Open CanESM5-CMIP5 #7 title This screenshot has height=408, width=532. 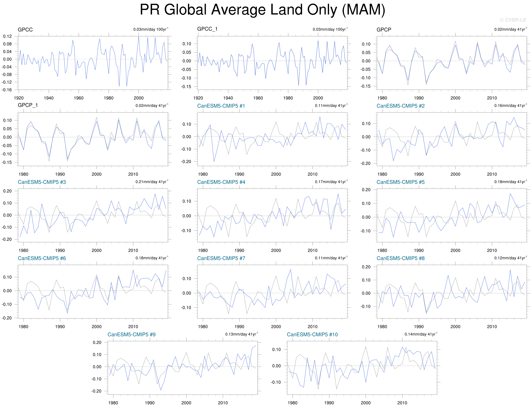coord(221,258)
